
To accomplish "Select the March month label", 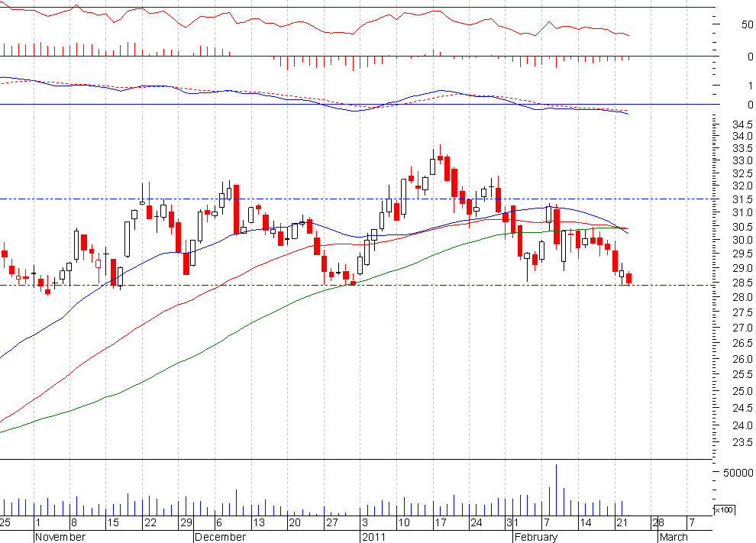I will point(674,537).
